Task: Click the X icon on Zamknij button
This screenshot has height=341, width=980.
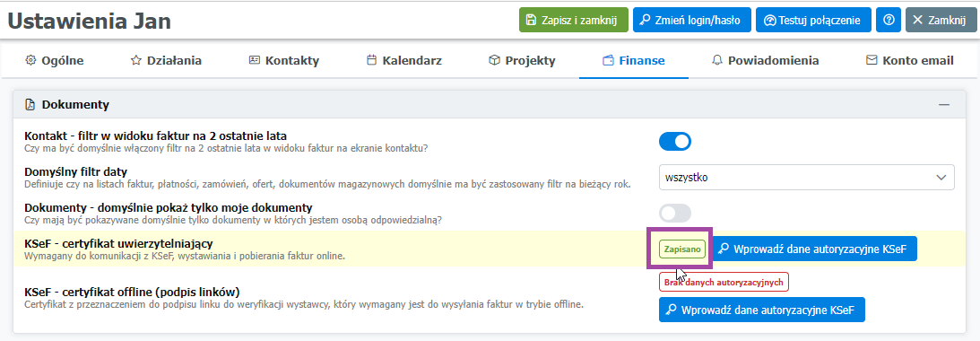Action: point(917,20)
